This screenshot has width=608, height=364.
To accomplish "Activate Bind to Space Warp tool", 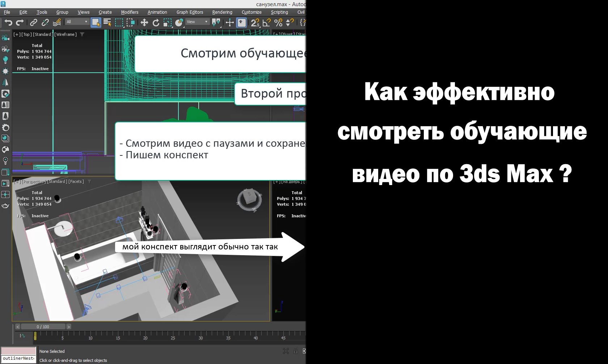I will coord(57,23).
